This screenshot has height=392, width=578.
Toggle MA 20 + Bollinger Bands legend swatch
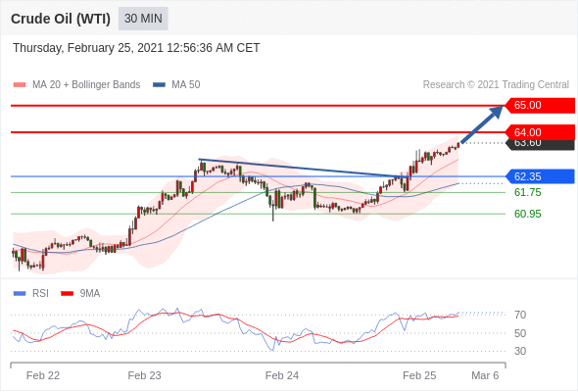(20, 85)
